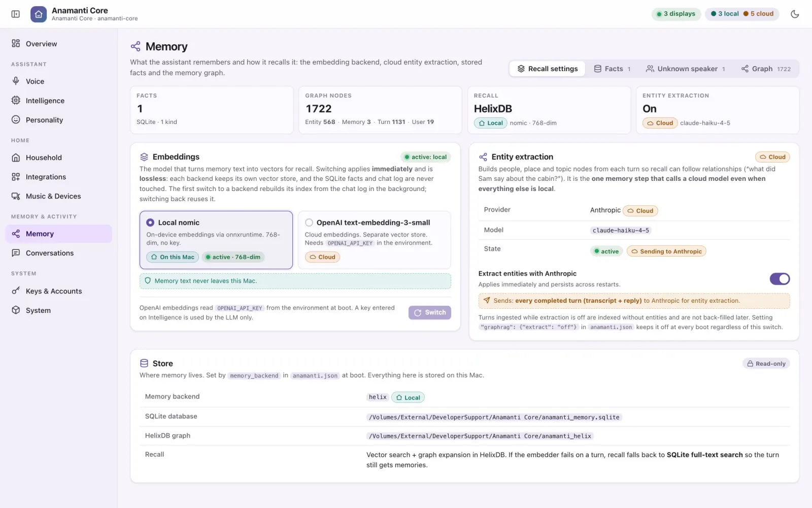This screenshot has height=508, width=812.
Task: Click the Anamanti Core home logo
Action: pos(39,14)
